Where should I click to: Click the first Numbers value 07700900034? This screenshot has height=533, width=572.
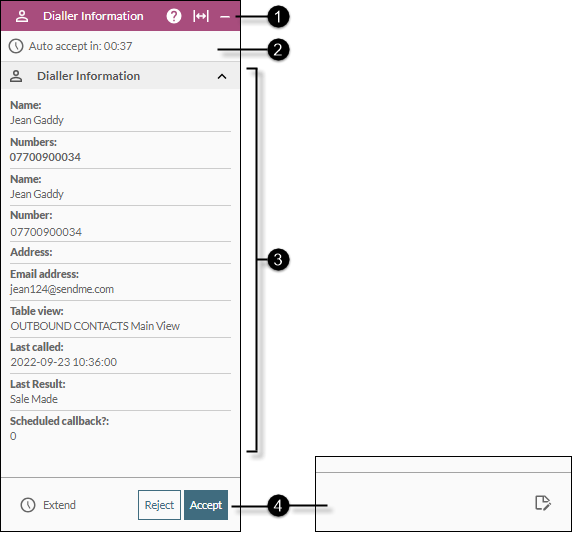tap(45, 157)
